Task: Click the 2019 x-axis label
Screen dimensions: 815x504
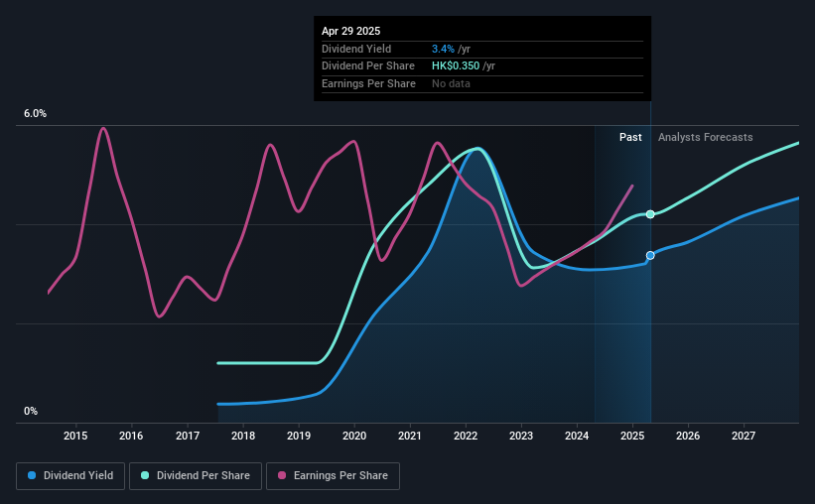Action: pyautogui.click(x=299, y=436)
